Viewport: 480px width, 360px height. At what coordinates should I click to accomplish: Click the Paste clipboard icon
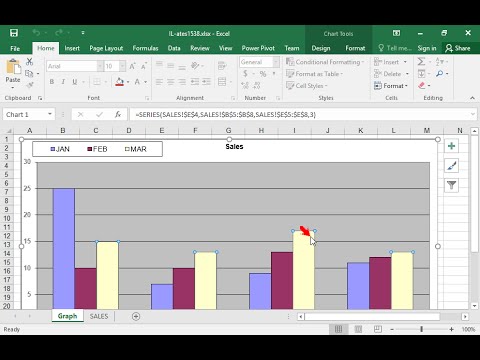coord(13,67)
